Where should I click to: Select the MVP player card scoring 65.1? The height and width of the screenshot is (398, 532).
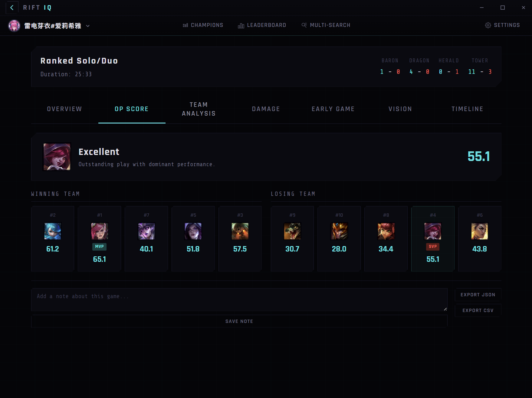[100, 238]
